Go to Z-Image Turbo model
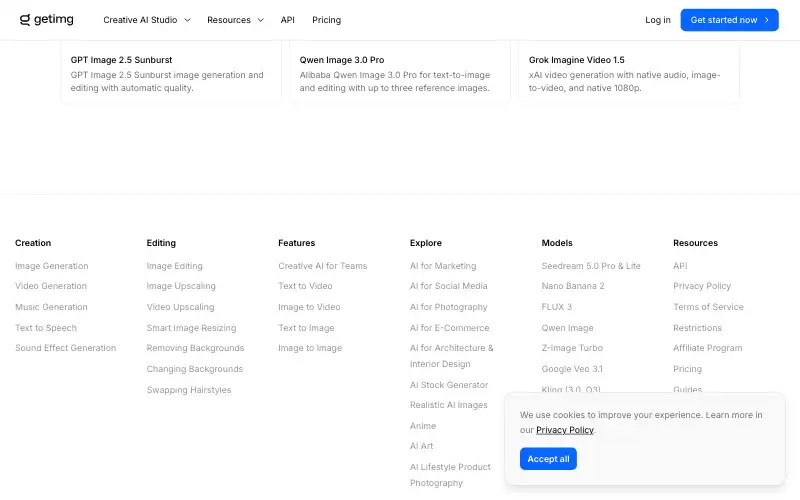Image resolution: width=800 pixels, height=500 pixels. click(572, 348)
